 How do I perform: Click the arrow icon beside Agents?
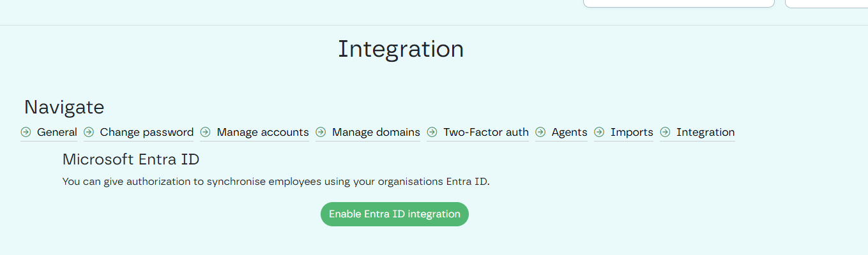[x=540, y=133]
